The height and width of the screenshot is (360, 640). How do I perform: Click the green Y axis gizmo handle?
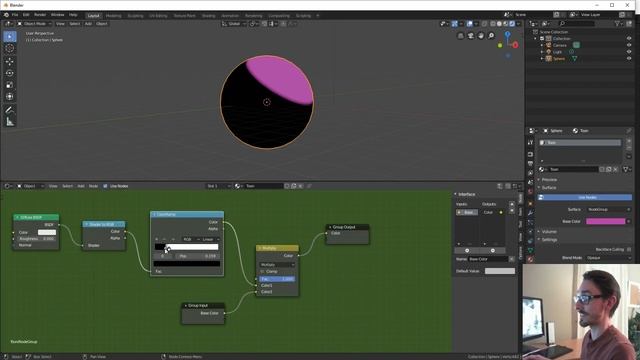tap(500, 45)
